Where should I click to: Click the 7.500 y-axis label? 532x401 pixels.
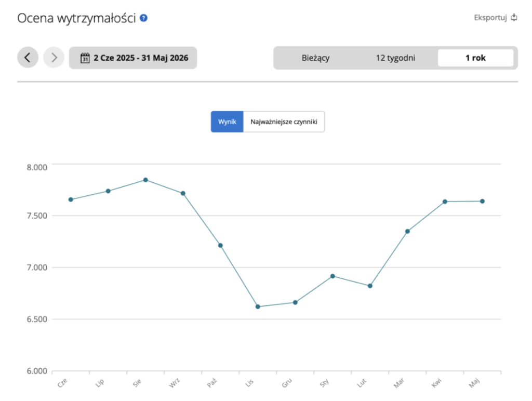[37, 216]
